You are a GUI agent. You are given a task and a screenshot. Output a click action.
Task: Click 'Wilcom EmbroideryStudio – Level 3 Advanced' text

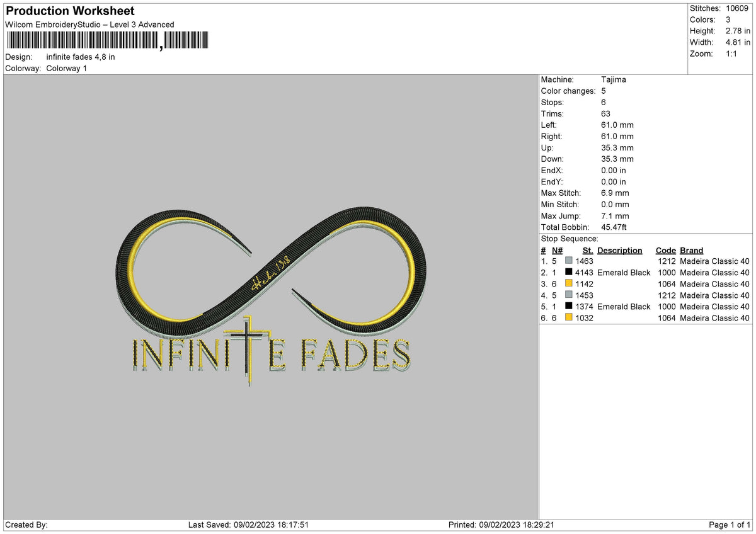point(89,25)
